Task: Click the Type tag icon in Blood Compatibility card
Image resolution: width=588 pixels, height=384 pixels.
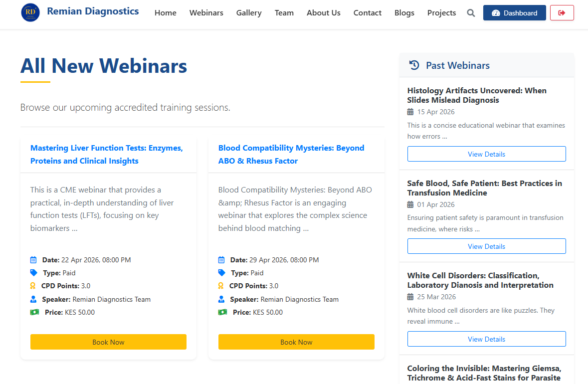Action: click(221, 273)
